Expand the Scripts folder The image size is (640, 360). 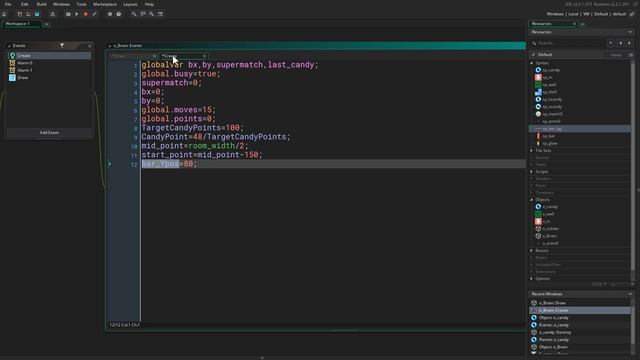point(532,172)
